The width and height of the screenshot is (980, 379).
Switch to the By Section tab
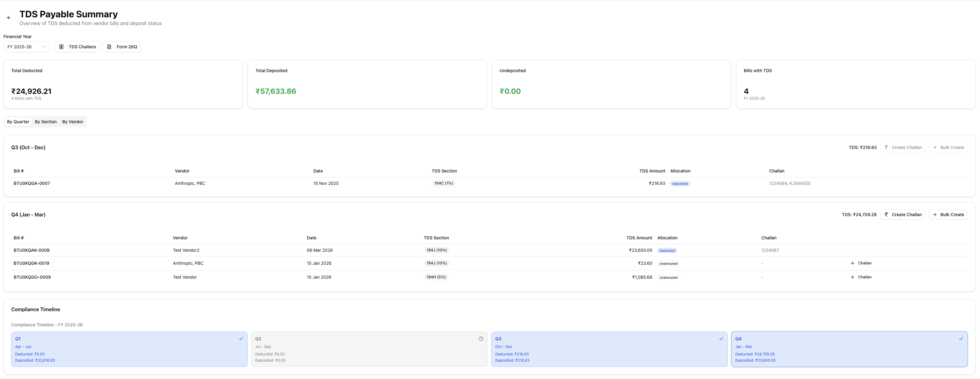tap(46, 122)
